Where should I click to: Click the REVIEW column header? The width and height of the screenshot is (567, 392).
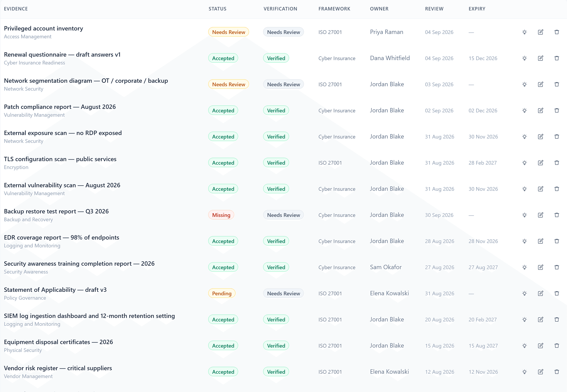click(x=434, y=9)
